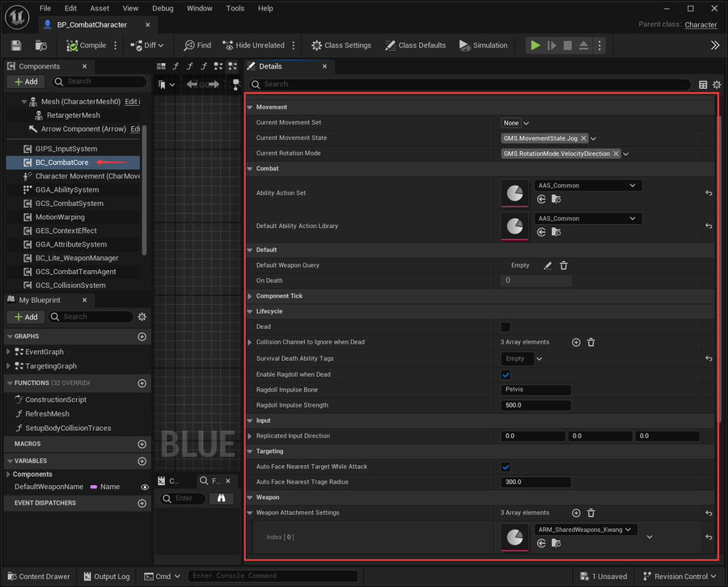The width and height of the screenshot is (728, 587).
Task: Open the Content Drawer
Action: click(x=39, y=576)
